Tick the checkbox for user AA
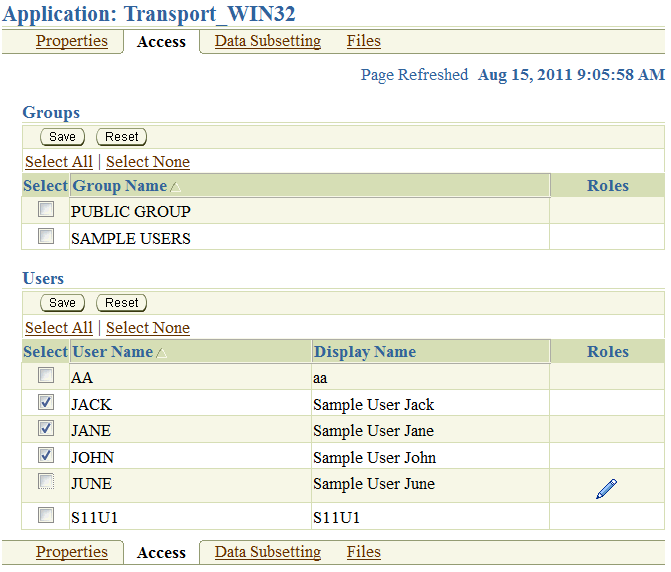The width and height of the screenshot is (671, 572). click(46, 375)
